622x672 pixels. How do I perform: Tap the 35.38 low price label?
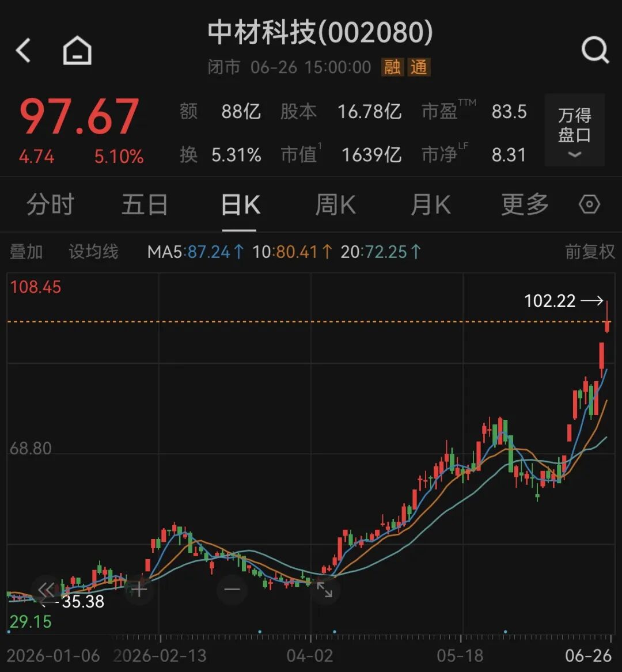pos(83,602)
